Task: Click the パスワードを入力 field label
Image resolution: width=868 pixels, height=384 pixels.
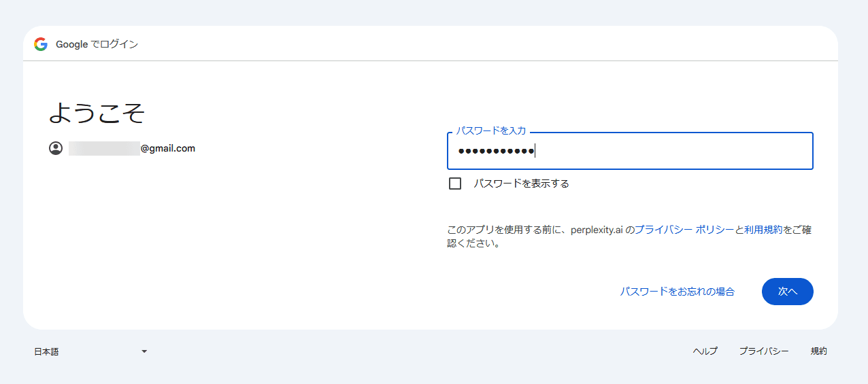Action: click(x=490, y=131)
